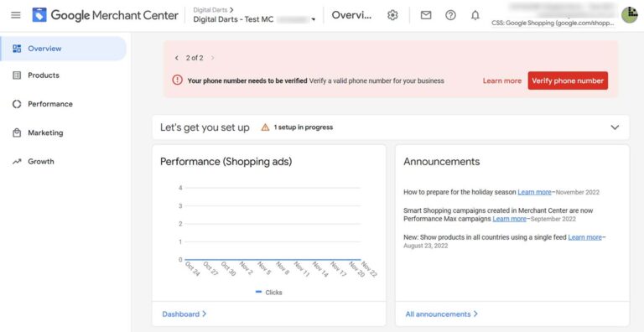This screenshot has width=644, height=332.
Task: Click the Verify phone number button
Action: [568, 80]
